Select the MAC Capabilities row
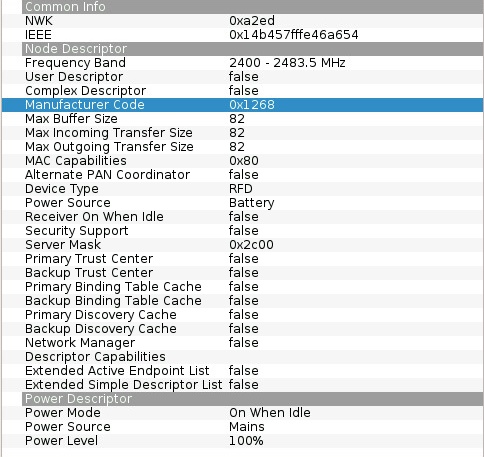484x457 pixels. (x=243, y=161)
